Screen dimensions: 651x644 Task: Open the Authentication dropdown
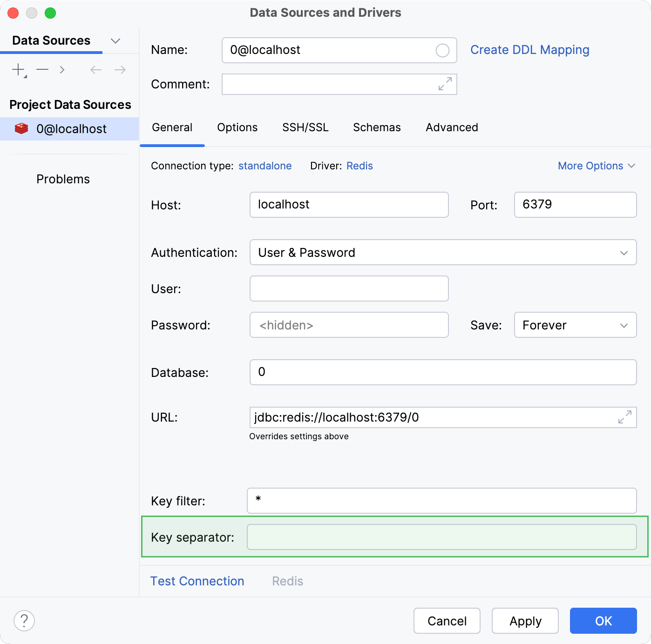tap(624, 252)
